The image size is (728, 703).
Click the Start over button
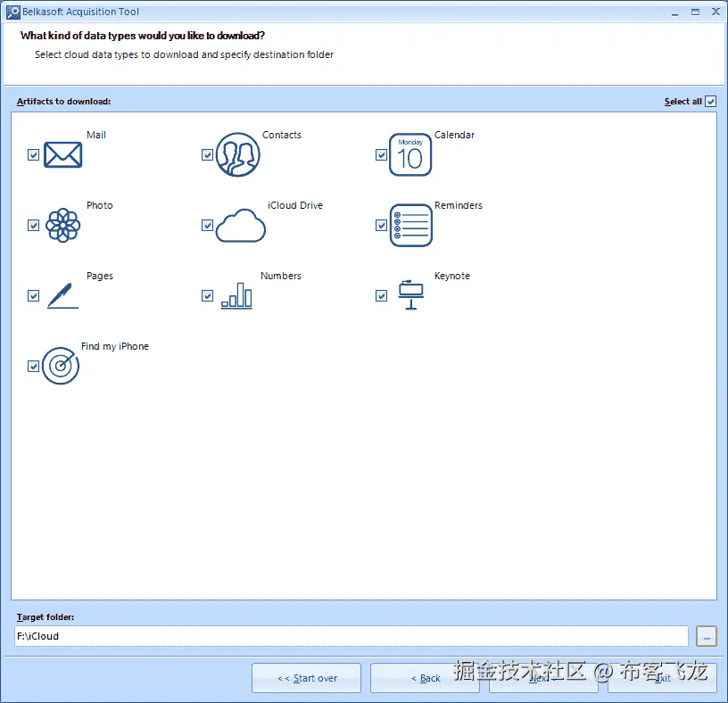coord(306,678)
